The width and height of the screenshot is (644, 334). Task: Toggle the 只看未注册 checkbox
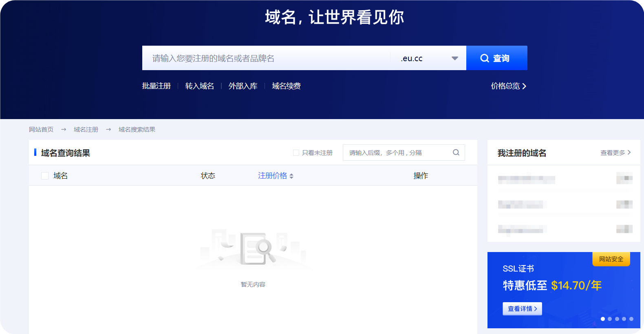pyautogui.click(x=296, y=153)
